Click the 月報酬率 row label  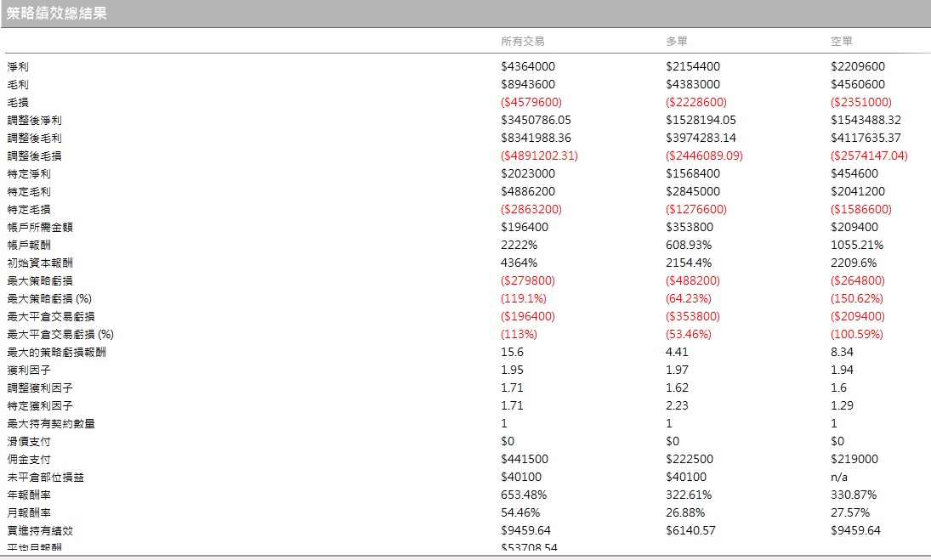pyautogui.click(x=29, y=512)
